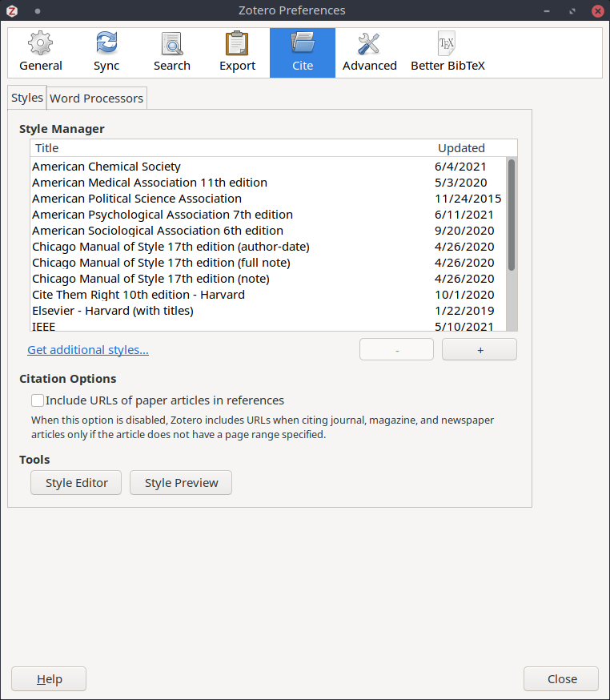Screen dimensions: 610x700
Task: Open the Search preferences pane
Action: point(171,51)
